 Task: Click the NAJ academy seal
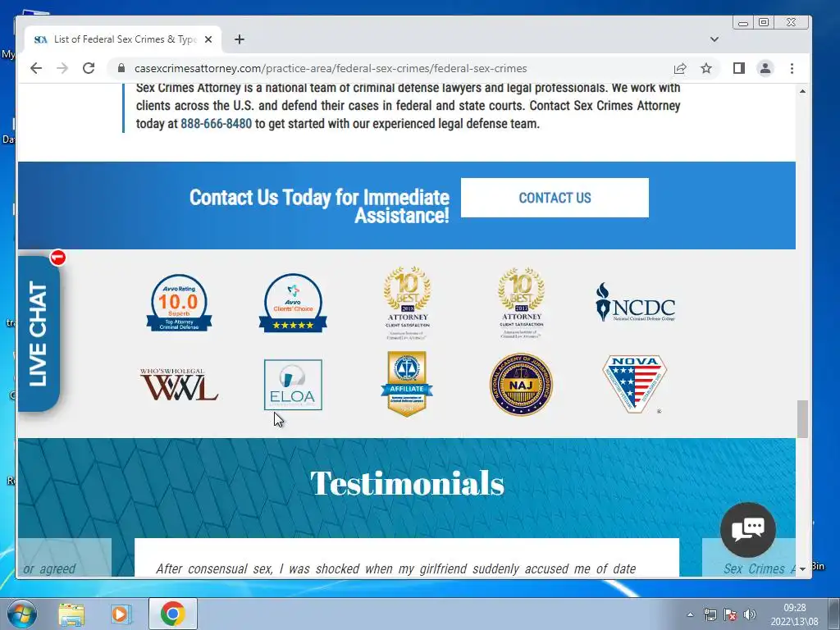521,384
